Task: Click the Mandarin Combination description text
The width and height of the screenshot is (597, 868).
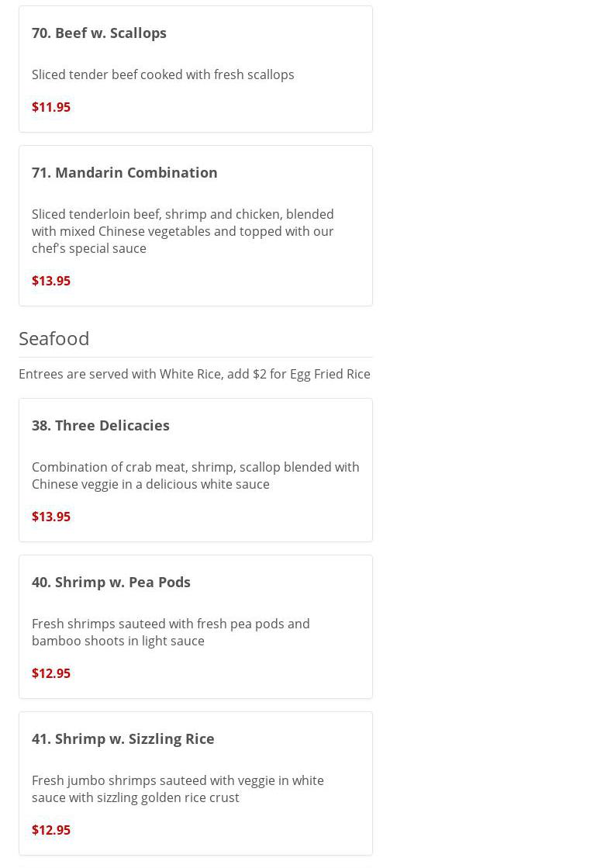Action: click(x=183, y=231)
